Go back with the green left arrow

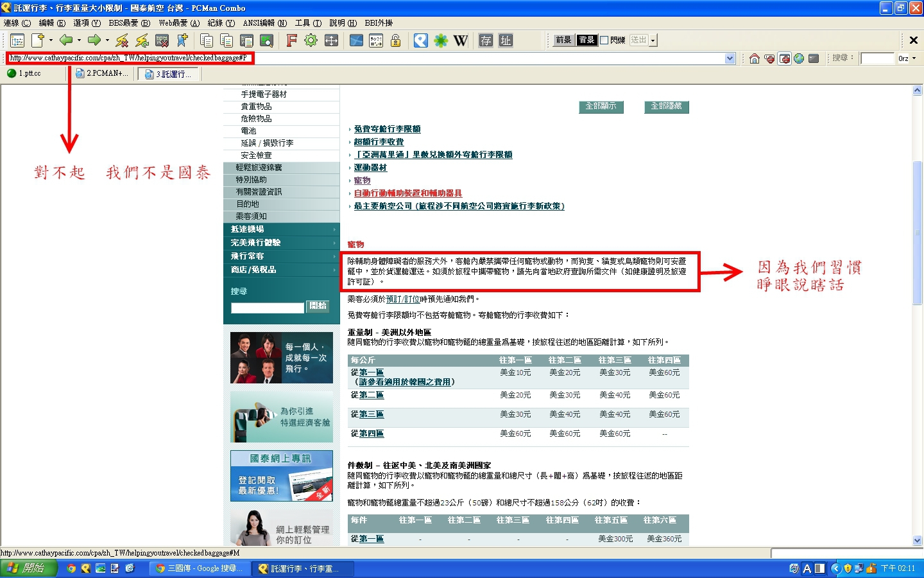(65, 40)
